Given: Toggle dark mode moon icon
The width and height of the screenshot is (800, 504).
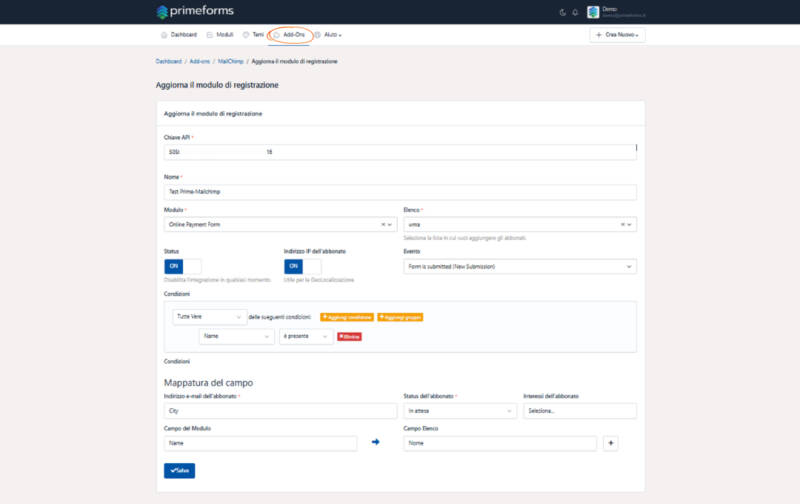Looking at the screenshot, I should pos(563,12).
